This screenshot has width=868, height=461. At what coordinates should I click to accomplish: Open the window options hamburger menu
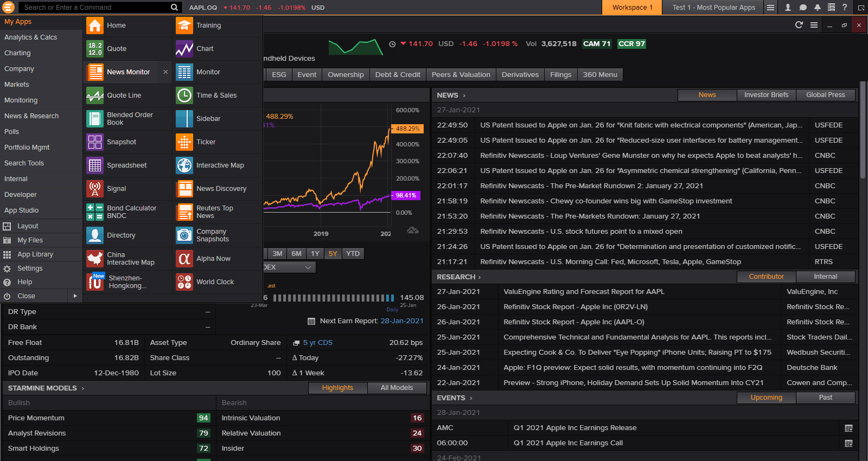tap(814, 25)
